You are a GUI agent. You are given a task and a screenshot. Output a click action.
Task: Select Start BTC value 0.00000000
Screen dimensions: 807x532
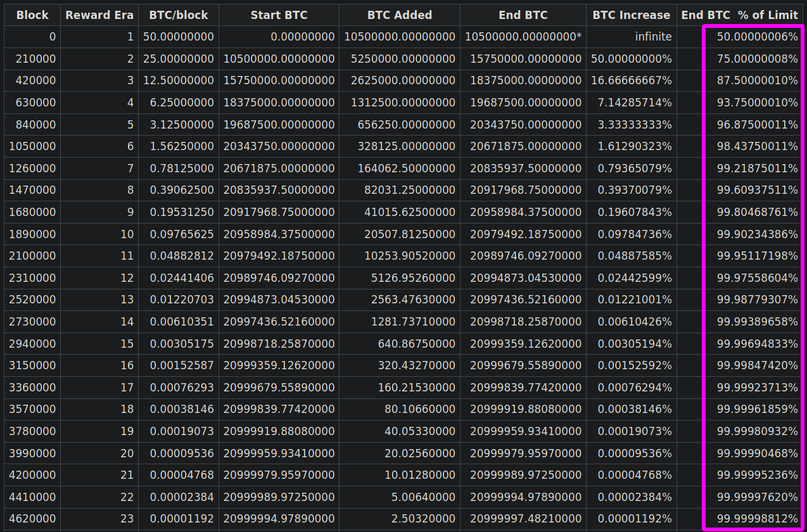[x=279, y=37]
